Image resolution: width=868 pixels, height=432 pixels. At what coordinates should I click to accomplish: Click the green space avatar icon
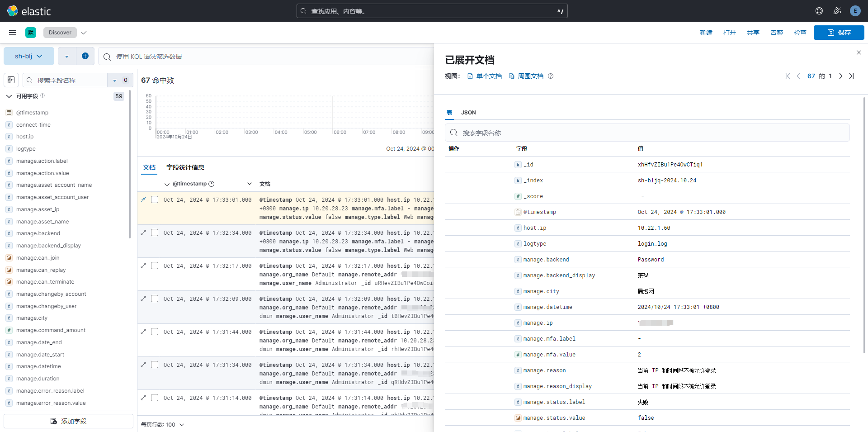pos(31,33)
